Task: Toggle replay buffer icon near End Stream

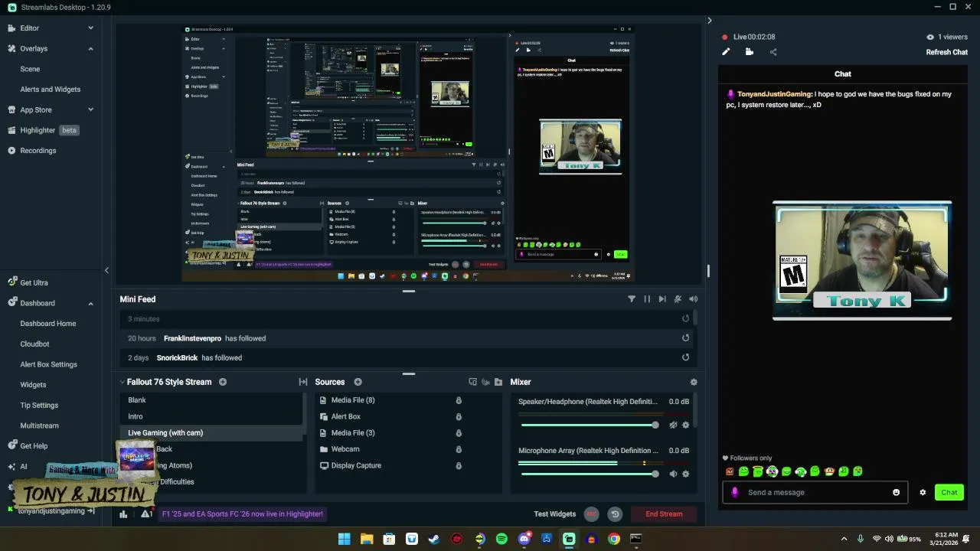Action: tap(615, 514)
